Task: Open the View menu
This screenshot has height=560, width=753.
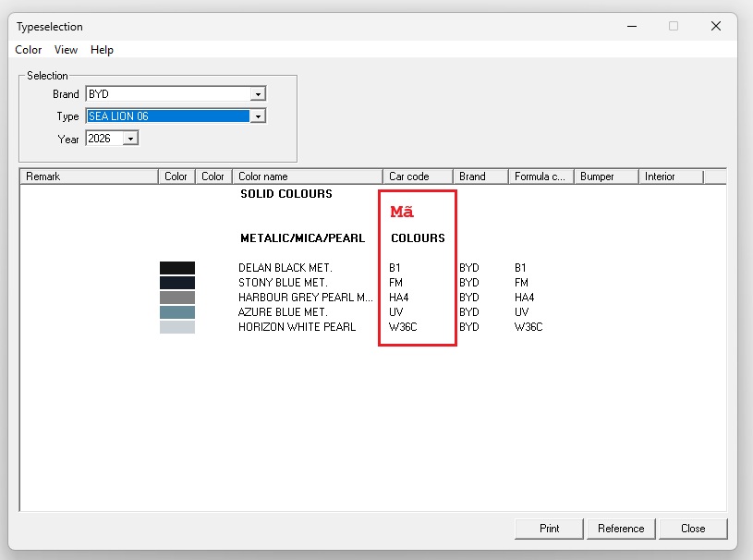Action: click(66, 50)
